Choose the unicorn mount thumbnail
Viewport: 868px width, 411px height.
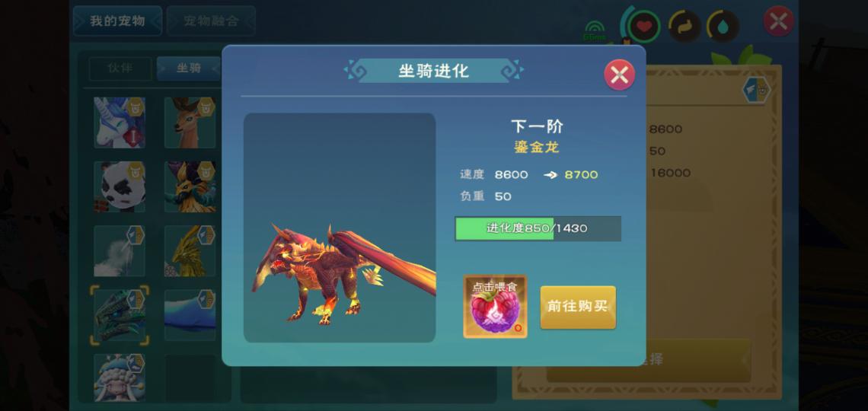tap(120, 123)
